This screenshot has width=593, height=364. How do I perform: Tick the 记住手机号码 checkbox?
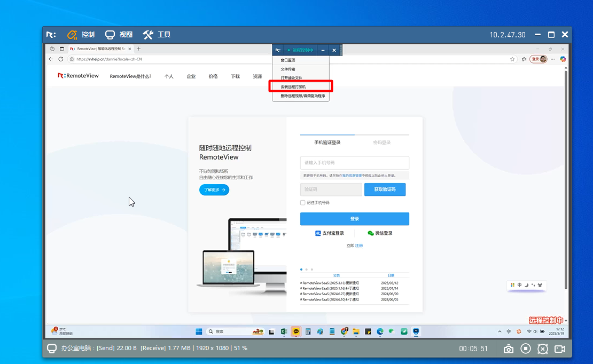pos(302,203)
